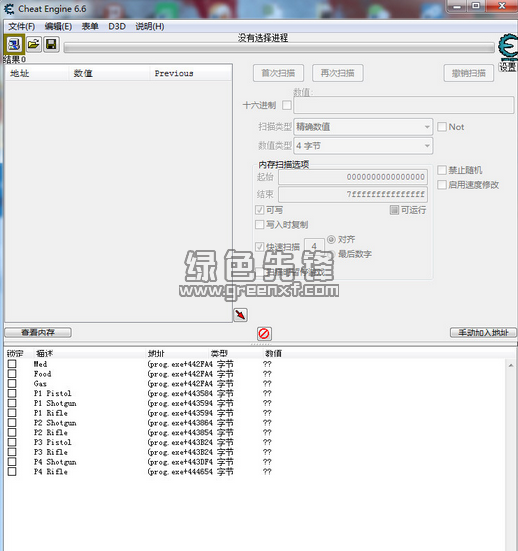Click the open folder icon in toolbar
518x551 pixels.
33,44
